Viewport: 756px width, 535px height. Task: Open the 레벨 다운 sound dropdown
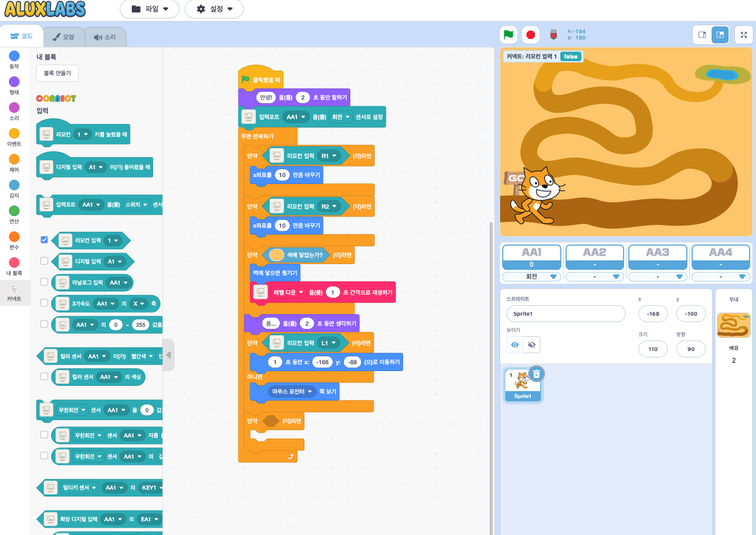pos(288,293)
